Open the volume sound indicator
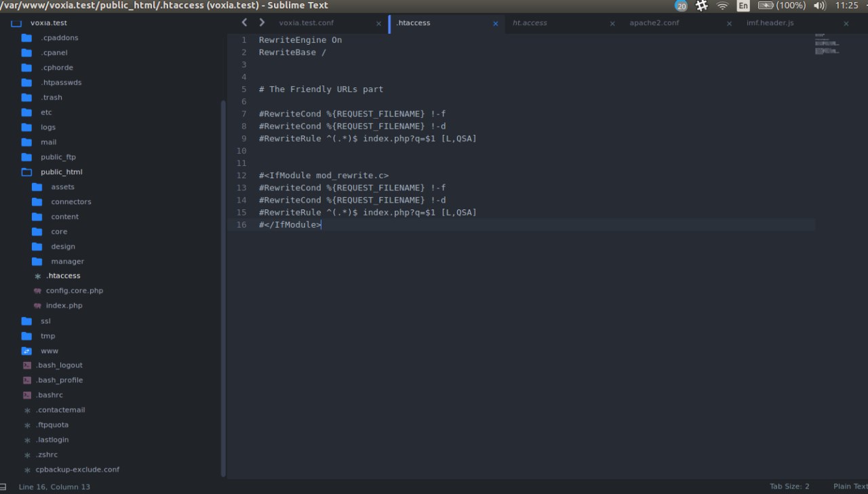The image size is (868, 494). 820,5
